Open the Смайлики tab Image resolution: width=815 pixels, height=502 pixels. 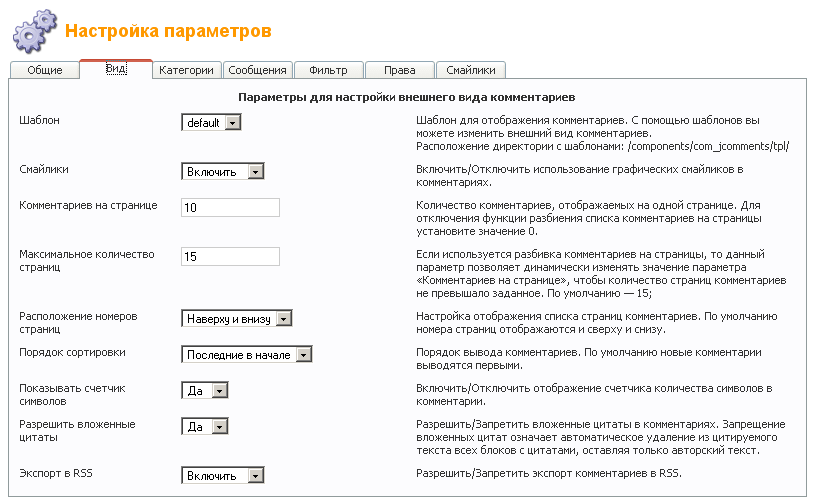(471, 70)
